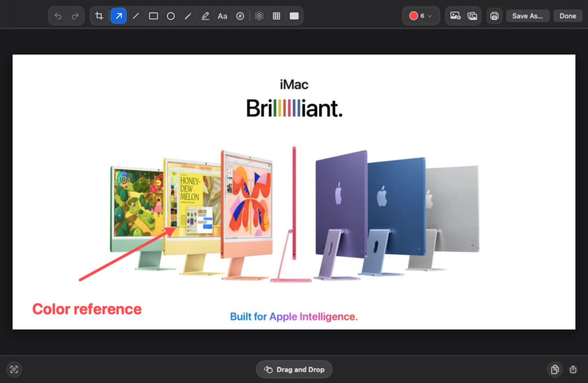Select the Arrow annotation tool
588x383 pixels.
point(118,16)
